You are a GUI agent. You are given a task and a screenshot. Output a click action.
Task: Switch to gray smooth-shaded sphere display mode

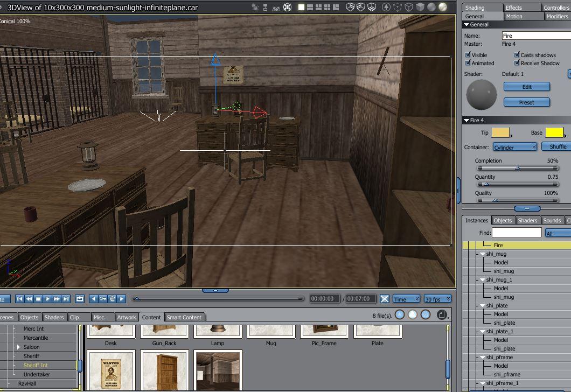(x=431, y=8)
